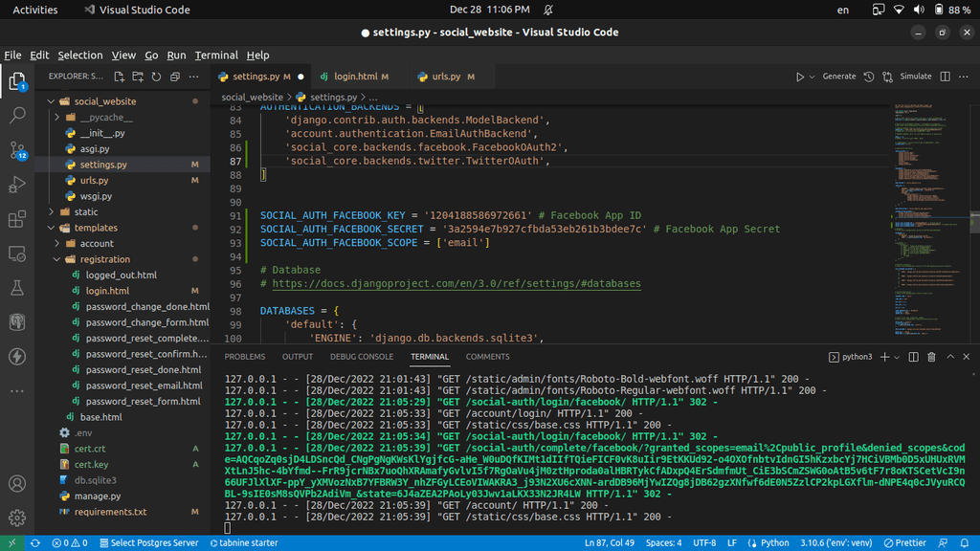Maximize the panel size chevron
This screenshot has width=980, height=551.
[x=950, y=357]
